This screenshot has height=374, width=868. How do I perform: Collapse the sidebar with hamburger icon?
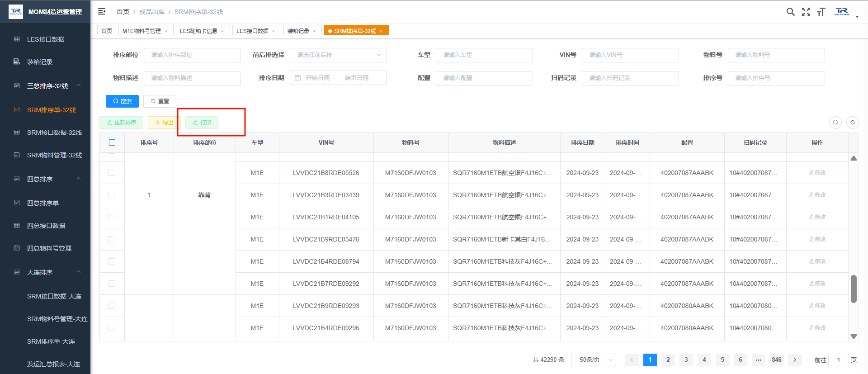tap(102, 11)
